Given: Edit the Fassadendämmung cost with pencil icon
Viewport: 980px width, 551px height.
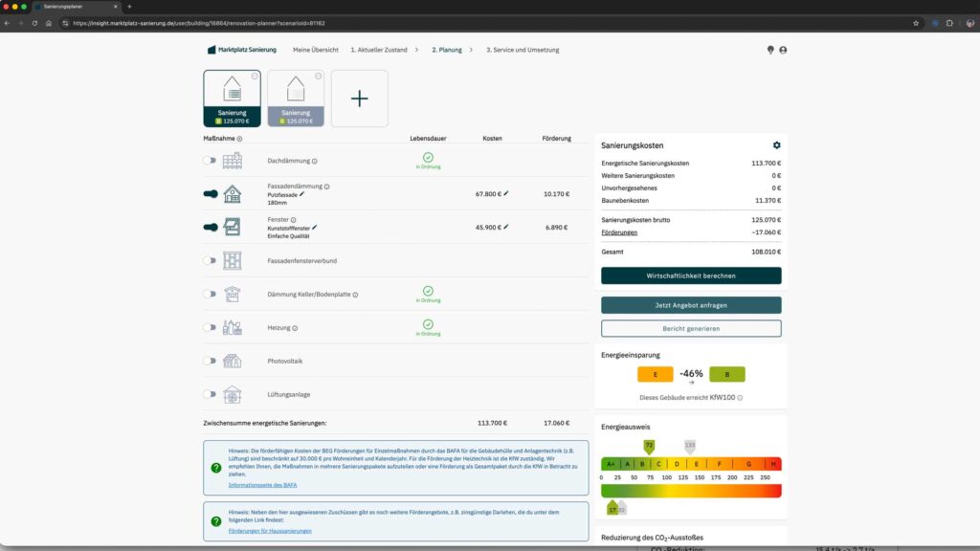Looking at the screenshot, I should pos(506,193).
